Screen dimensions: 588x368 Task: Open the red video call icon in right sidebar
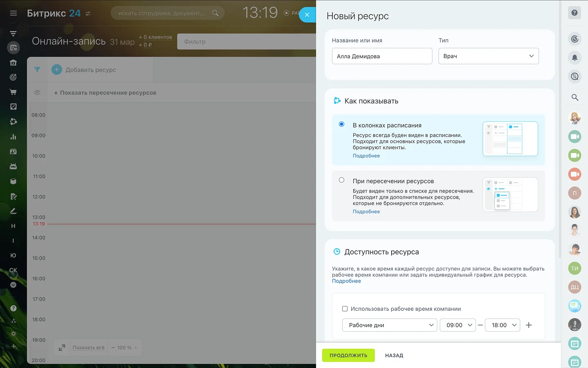pyautogui.click(x=575, y=174)
